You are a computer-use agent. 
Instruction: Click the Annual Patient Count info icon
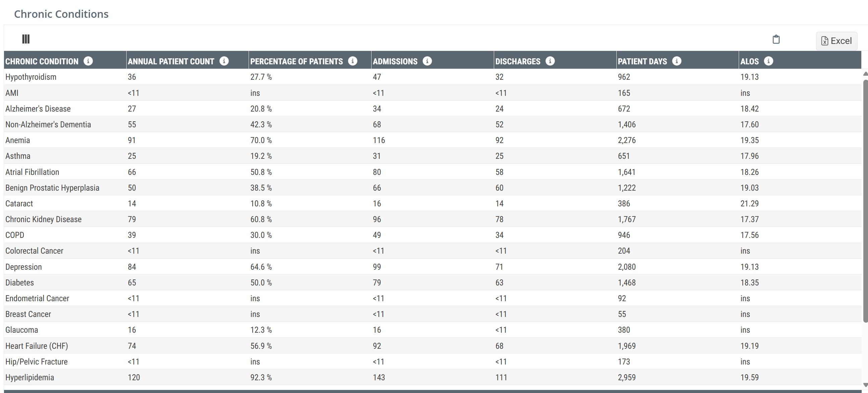point(224,61)
